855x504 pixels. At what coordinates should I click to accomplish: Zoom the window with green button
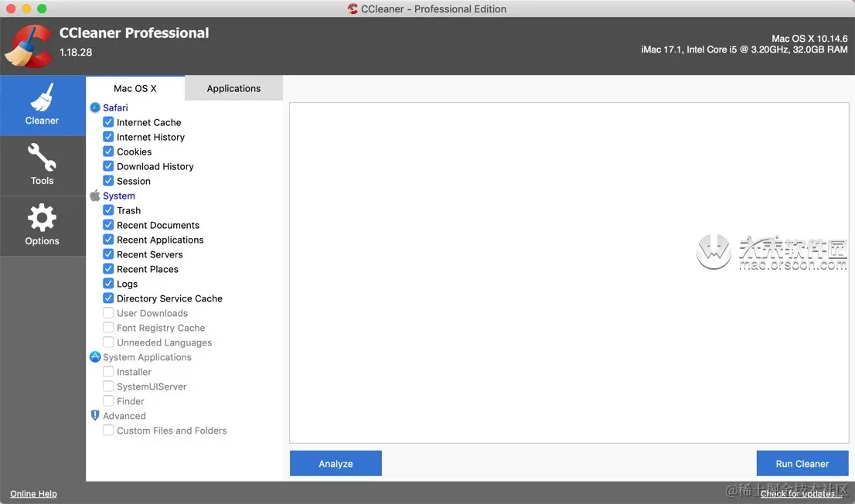(x=42, y=9)
